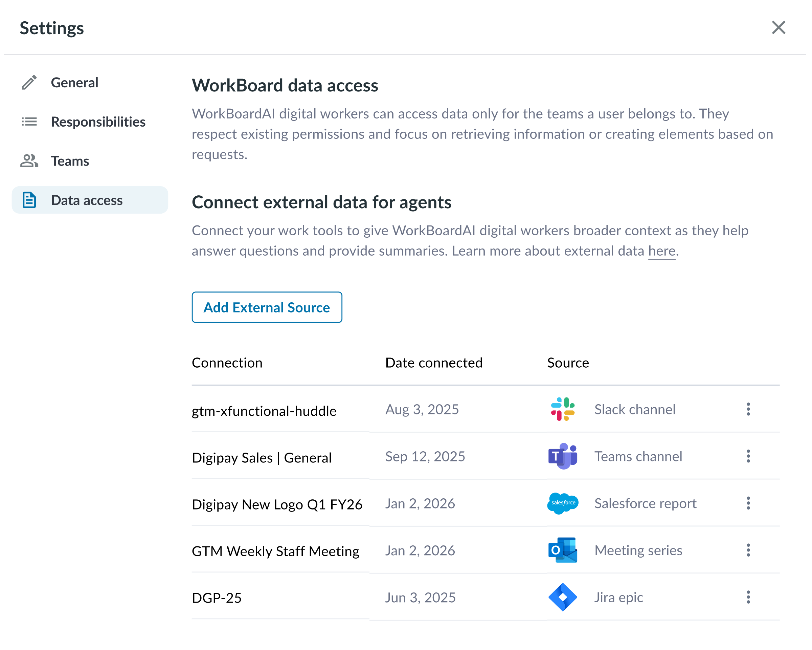The image size is (812, 650).
Task: Switch to the General settings section
Action: tap(74, 82)
